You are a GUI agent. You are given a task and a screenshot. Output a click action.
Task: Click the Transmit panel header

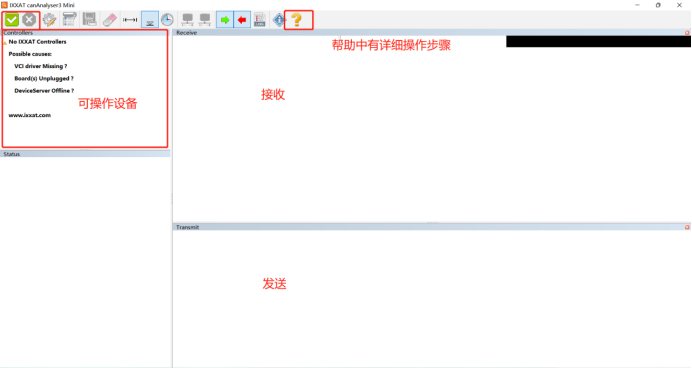point(432,227)
